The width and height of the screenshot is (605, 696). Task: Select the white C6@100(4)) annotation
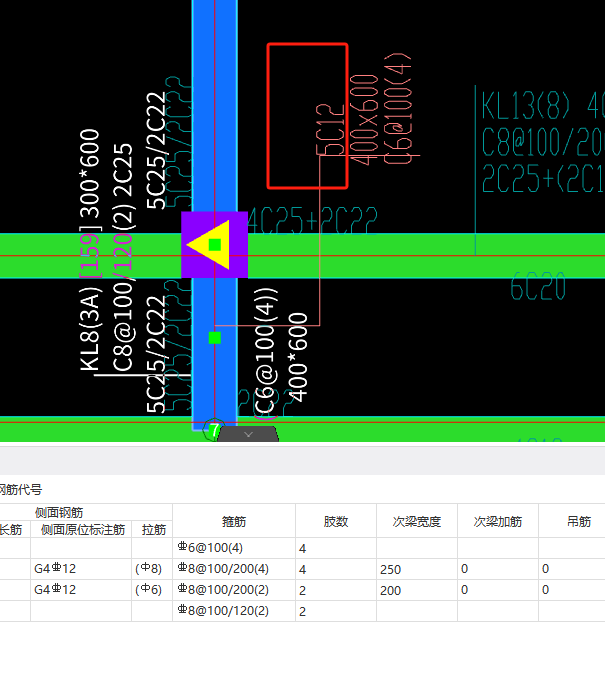tap(266, 354)
